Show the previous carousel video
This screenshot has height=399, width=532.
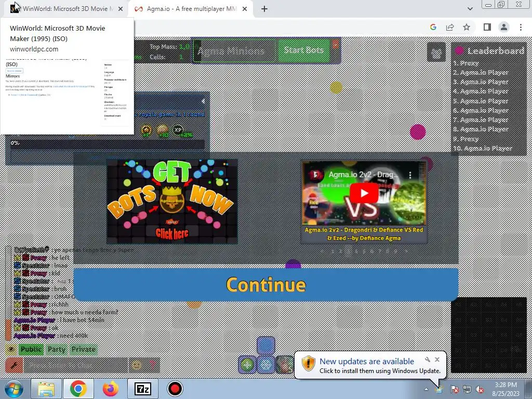coord(322,251)
